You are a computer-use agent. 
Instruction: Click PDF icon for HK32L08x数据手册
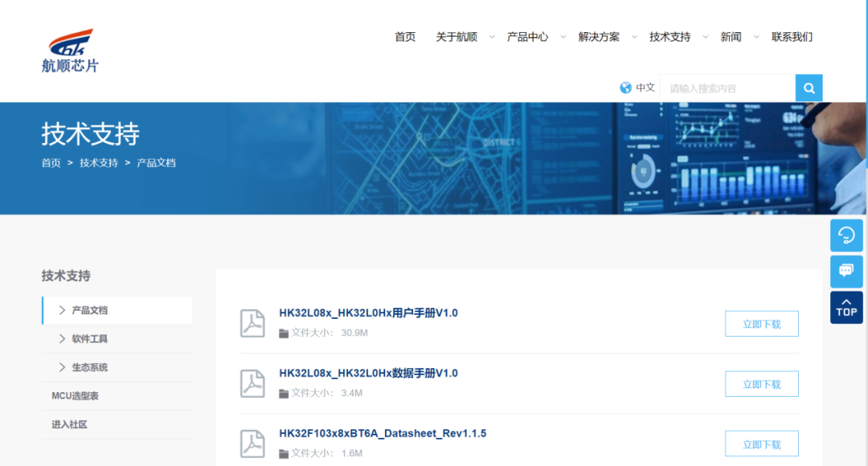click(x=253, y=383)
